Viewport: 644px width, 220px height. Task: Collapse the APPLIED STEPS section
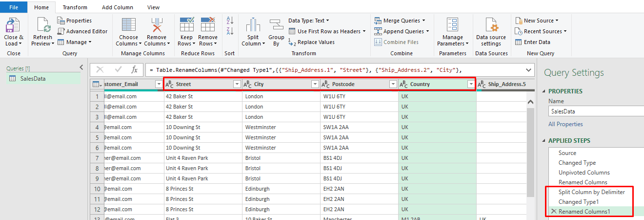click(544, 141)
